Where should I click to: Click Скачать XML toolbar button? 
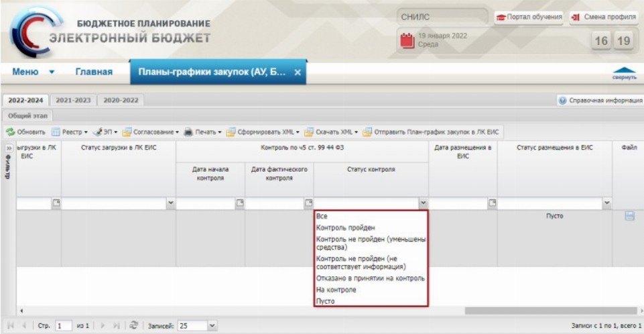[330, 131]
